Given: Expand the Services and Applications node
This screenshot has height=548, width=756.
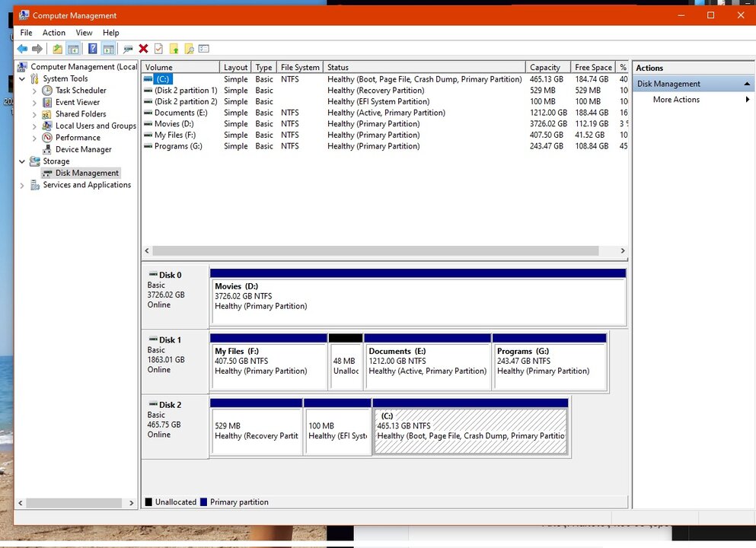Looking at the screenshot, I should click(x=22, y=185).
